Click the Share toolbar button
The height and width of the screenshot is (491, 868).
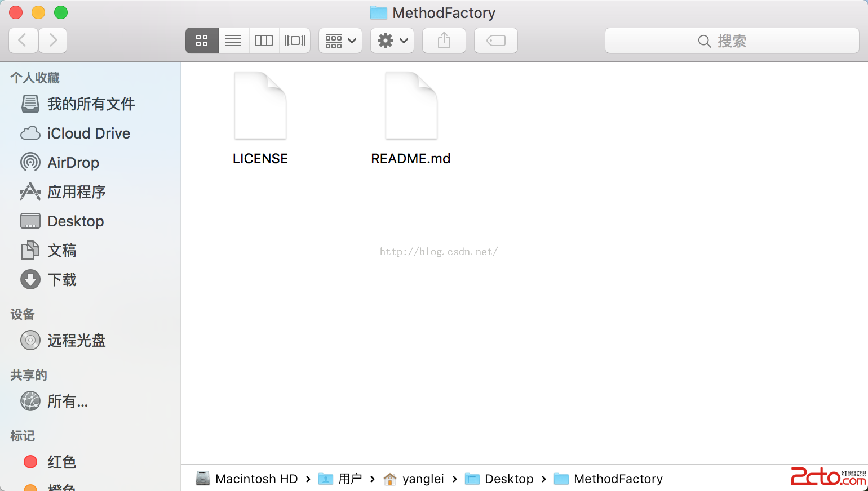tap(444, 41)
